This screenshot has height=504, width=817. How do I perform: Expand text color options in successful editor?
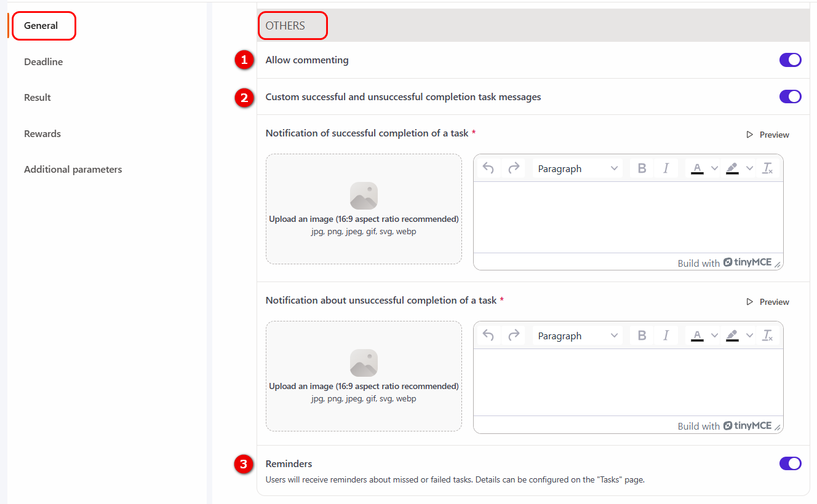click(714, 168)
